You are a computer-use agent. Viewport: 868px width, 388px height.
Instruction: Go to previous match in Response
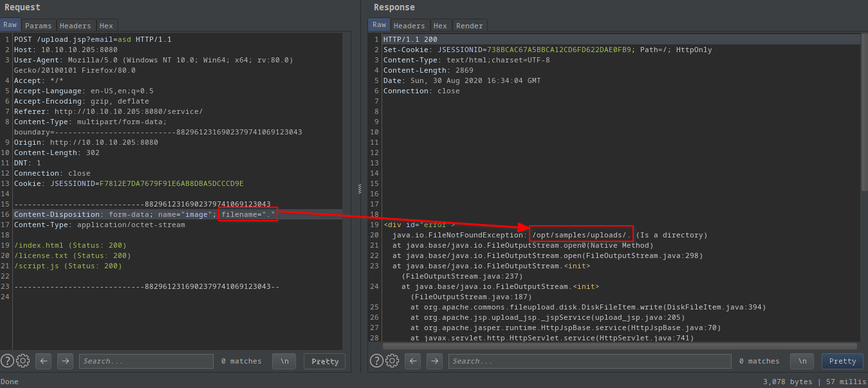[412, 361]
